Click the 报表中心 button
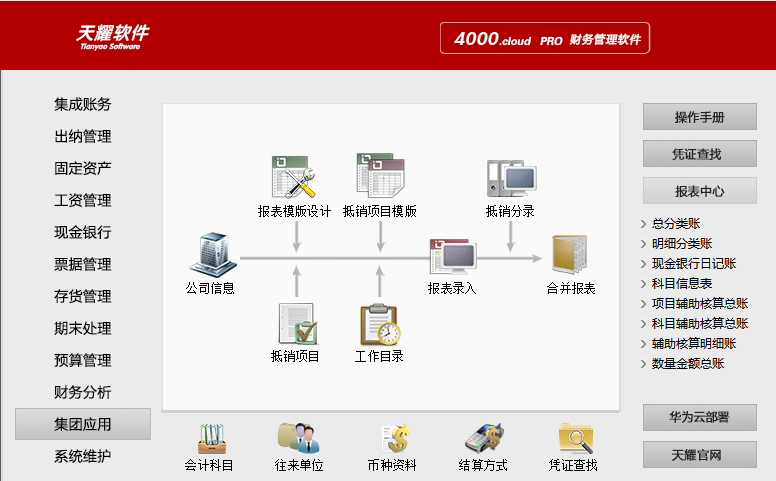The width and height of the screenshot is (776, 481). click(699, 191)
